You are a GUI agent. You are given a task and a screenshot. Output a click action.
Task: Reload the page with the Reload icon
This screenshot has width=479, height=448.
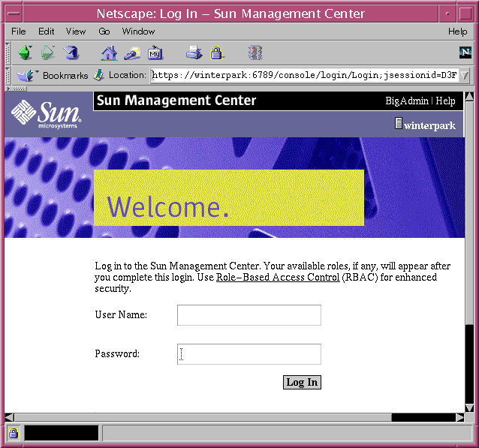pyautogui.click(x=71, y=53)
